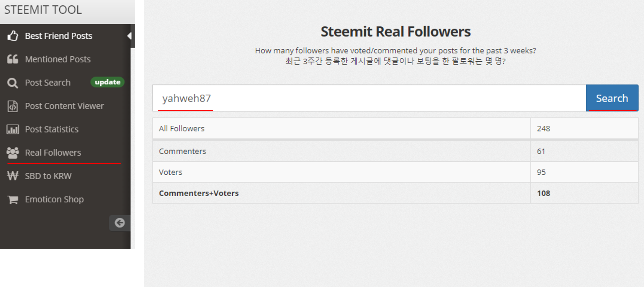
Task: Select the All Followers result row
Action: point(395,128)
